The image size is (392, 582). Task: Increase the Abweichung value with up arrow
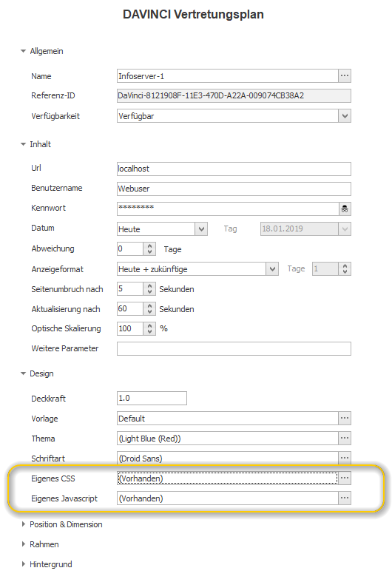pos(149,246)
